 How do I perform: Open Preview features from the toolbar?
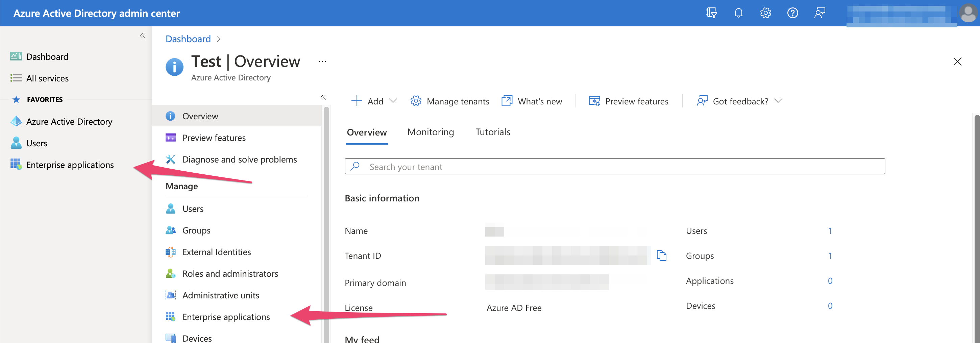629,101
